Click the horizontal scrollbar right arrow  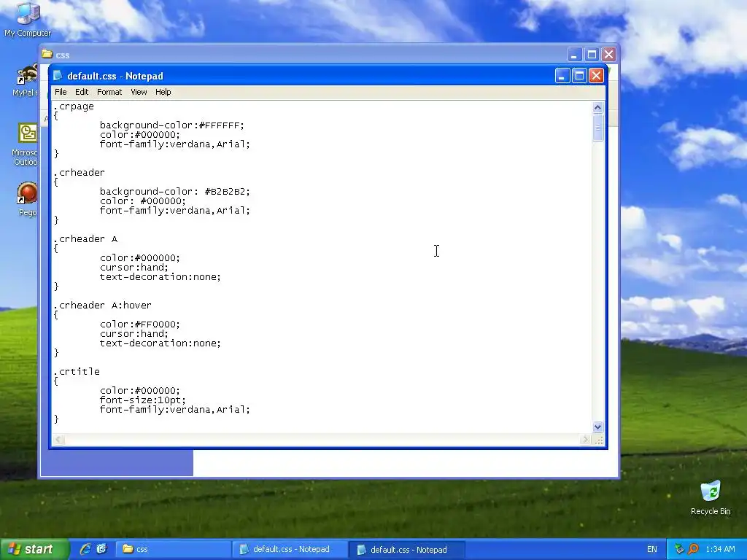click(x=586, y=440)
